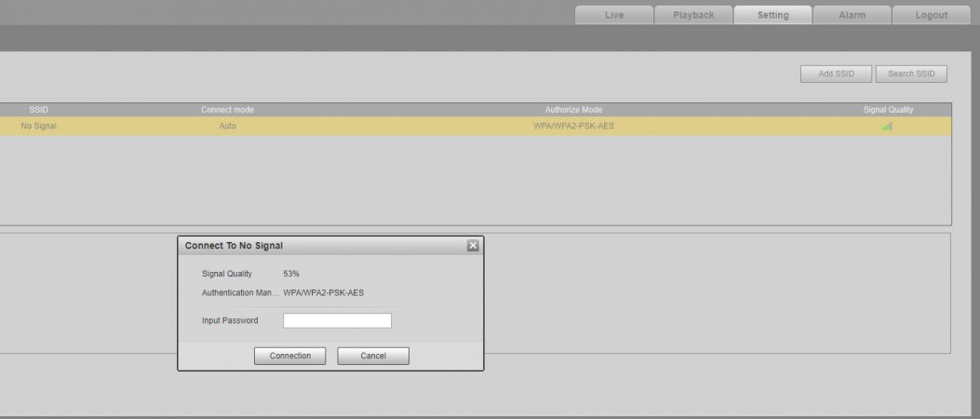
Task: Click the Connect mode column header
Action: [x=227, y=110]
